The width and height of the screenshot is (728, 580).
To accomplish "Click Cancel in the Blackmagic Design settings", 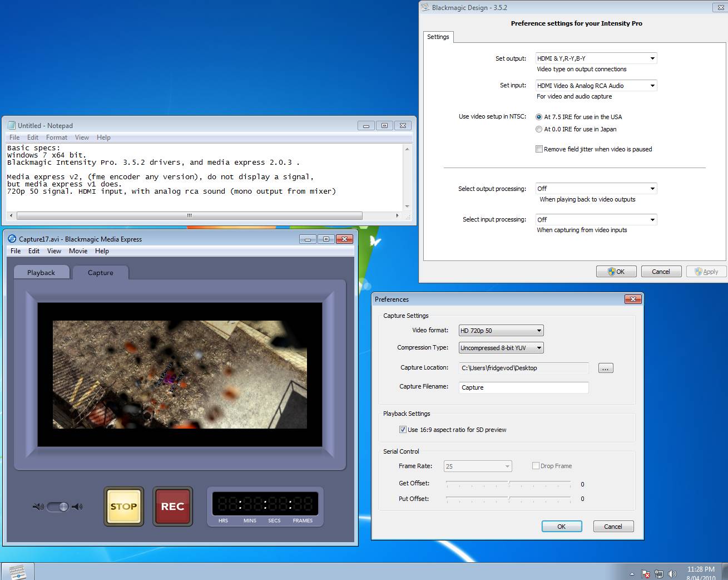I will [x=661, y=272].
